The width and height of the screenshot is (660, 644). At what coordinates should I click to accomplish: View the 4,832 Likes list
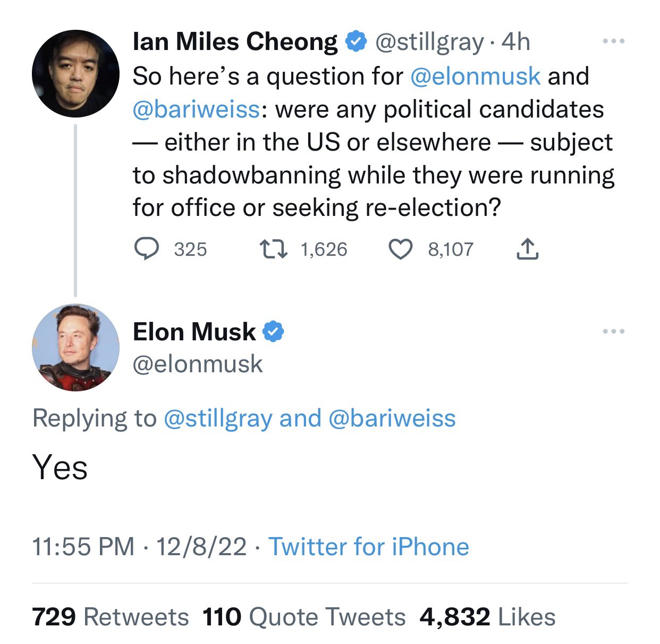pyautogui.click(x=487, y=617)
